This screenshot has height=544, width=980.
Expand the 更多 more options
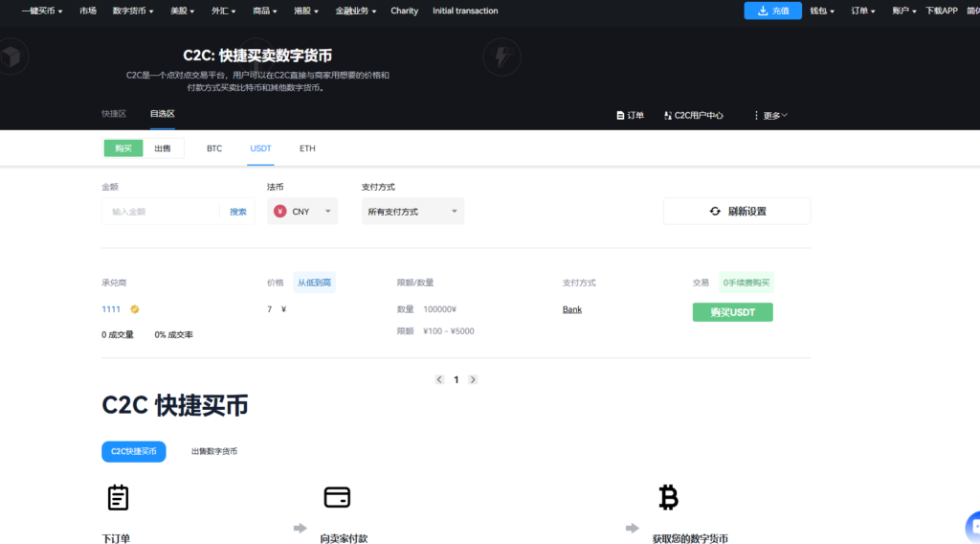coord(770,116)
